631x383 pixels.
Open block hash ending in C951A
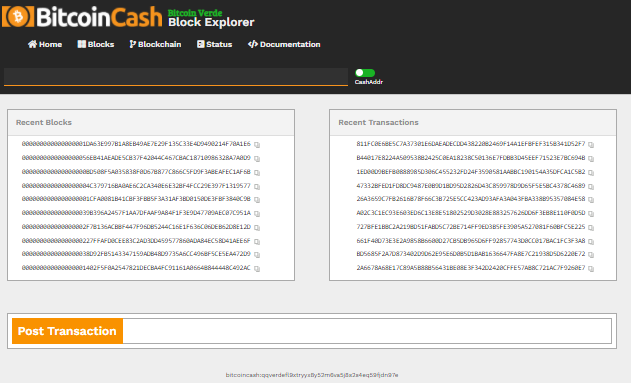pos(136,213)
